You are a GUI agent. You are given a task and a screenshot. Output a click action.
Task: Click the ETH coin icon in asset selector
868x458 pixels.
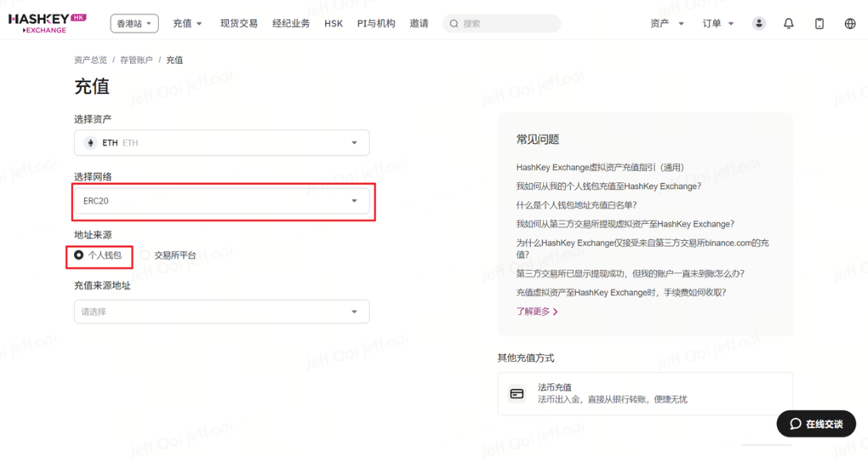[90, 142]
